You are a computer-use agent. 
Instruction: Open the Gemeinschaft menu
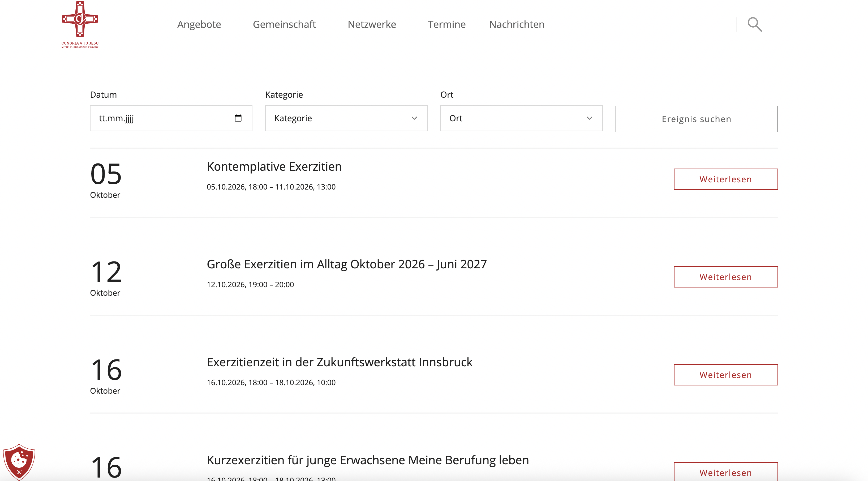[x=284, y=24]
